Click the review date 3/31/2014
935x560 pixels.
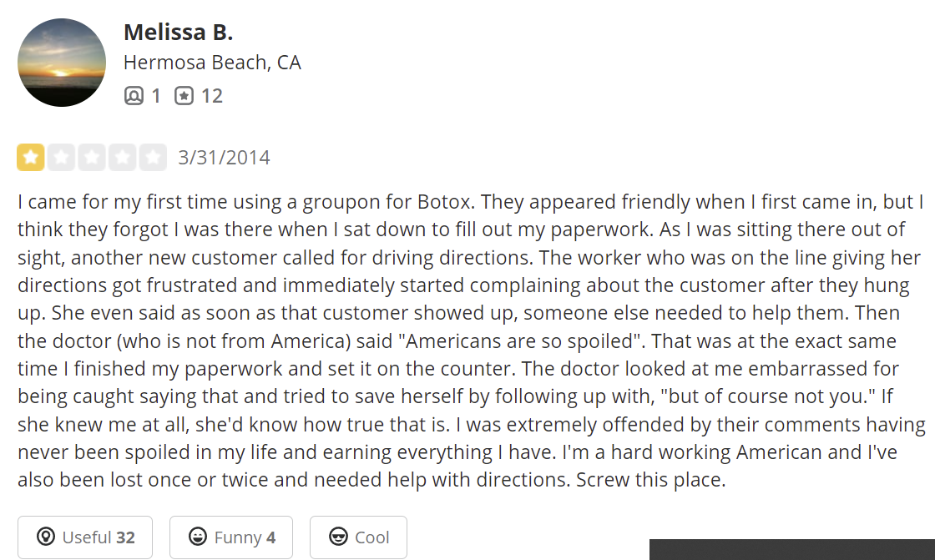pyautogui.click(x=224, y=158)
